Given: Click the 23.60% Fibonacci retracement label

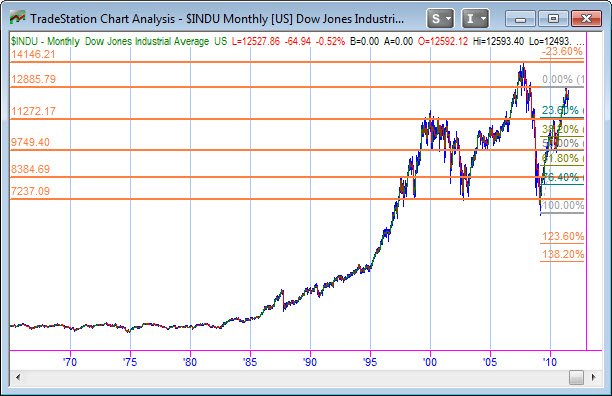Looking at the screenshot, I should 562,110.
